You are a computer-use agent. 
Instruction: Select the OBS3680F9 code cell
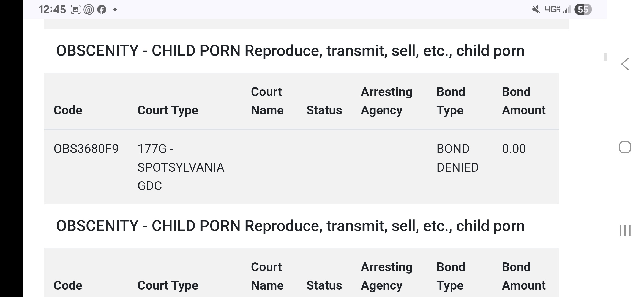(86, 149)
